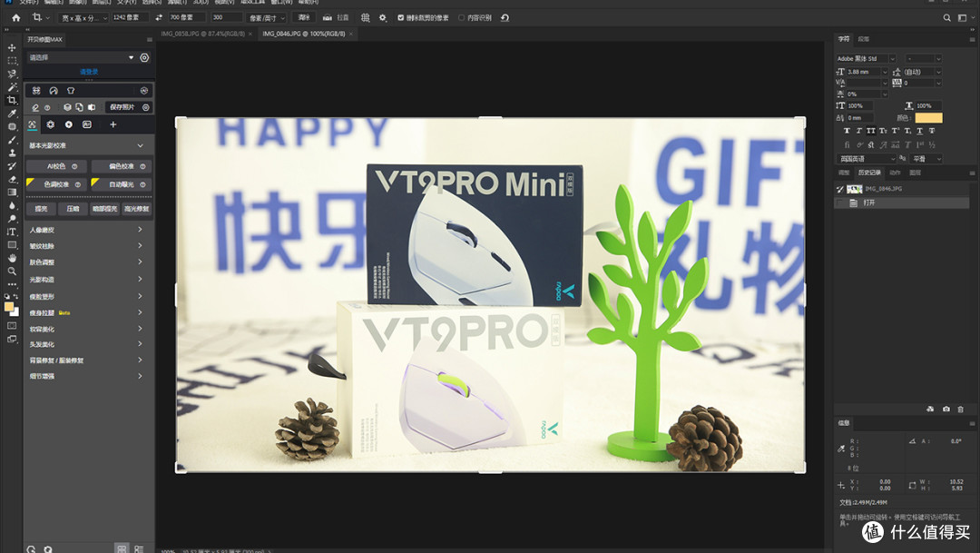
Task: Select the Eraser tool
Action: (x=12, y=179)
